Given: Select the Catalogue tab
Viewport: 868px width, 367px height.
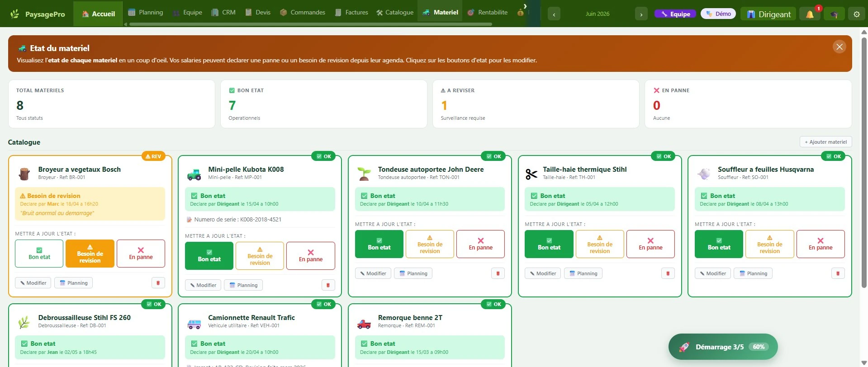Looking at the screenshot, I should point(395,12).
